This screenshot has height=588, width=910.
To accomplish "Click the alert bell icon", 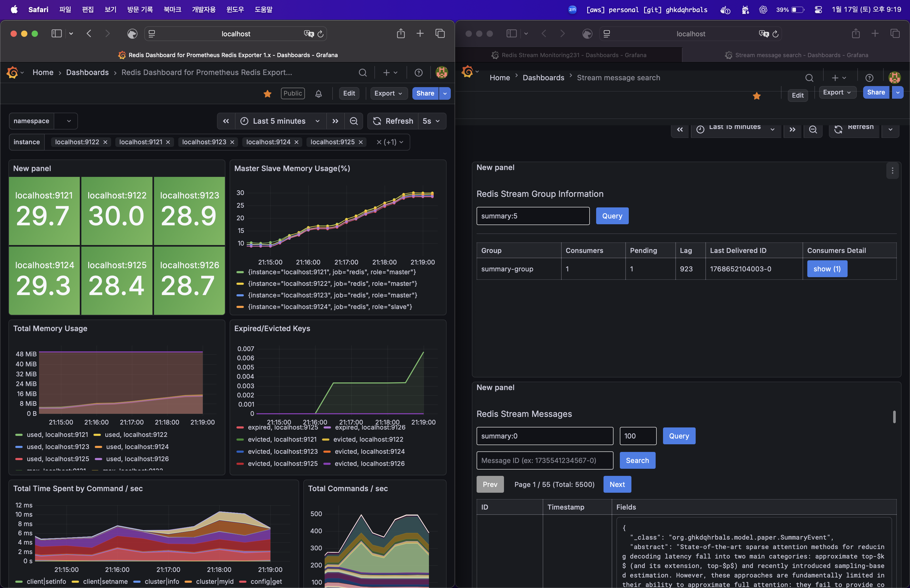I will 319,93.
